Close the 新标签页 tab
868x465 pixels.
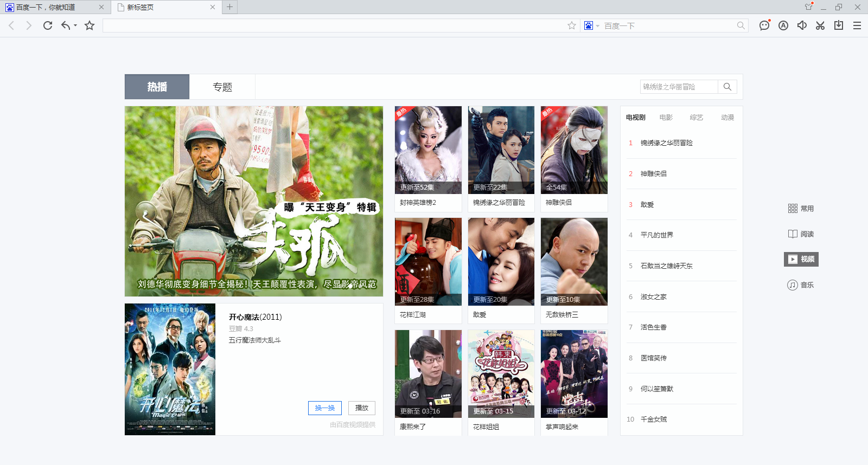coord(213,7)
